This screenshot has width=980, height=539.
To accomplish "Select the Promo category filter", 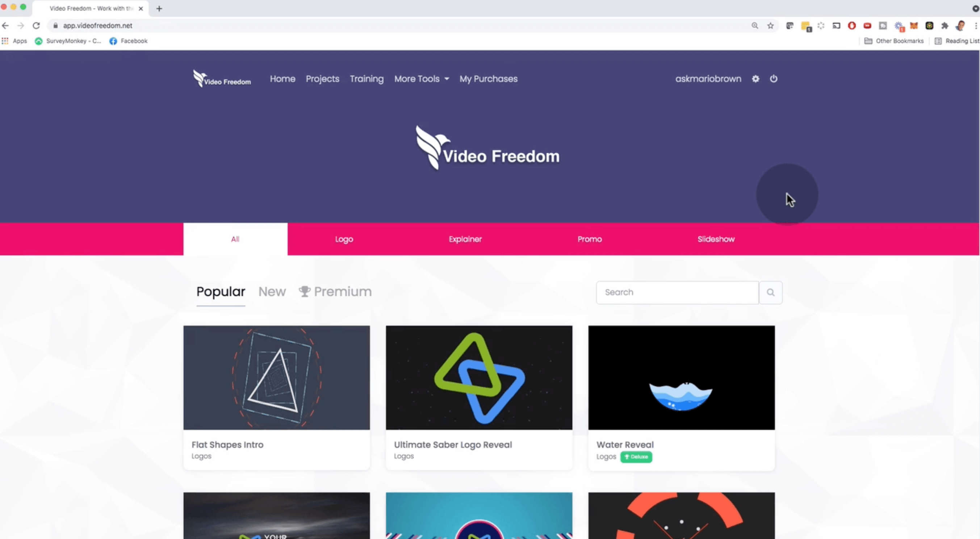I will tap(589, 239).
